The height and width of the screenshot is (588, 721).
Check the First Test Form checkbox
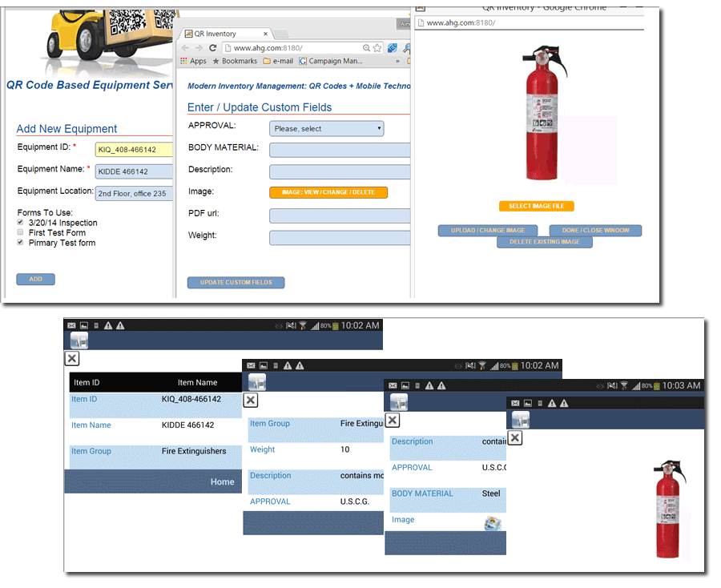pyautogui.click(x=20, y=232)
